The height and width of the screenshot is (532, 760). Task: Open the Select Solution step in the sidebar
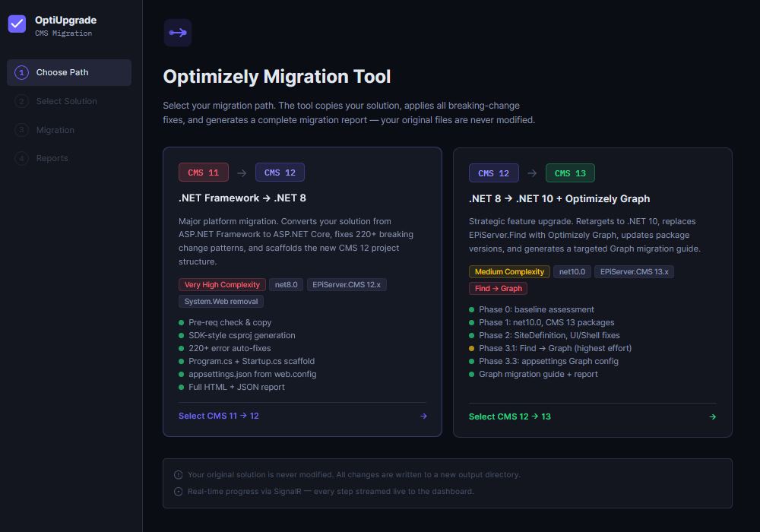coord(65,101)
